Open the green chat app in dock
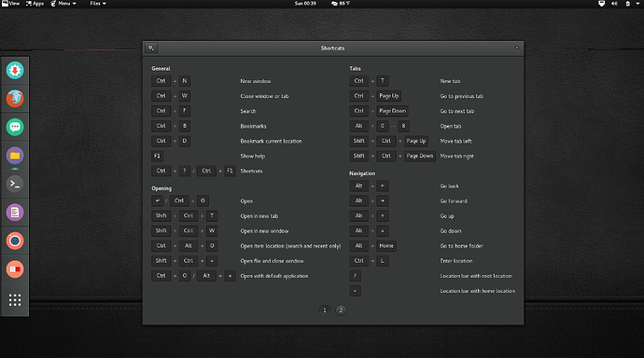 pyautogui.click(x=15, y=127)
